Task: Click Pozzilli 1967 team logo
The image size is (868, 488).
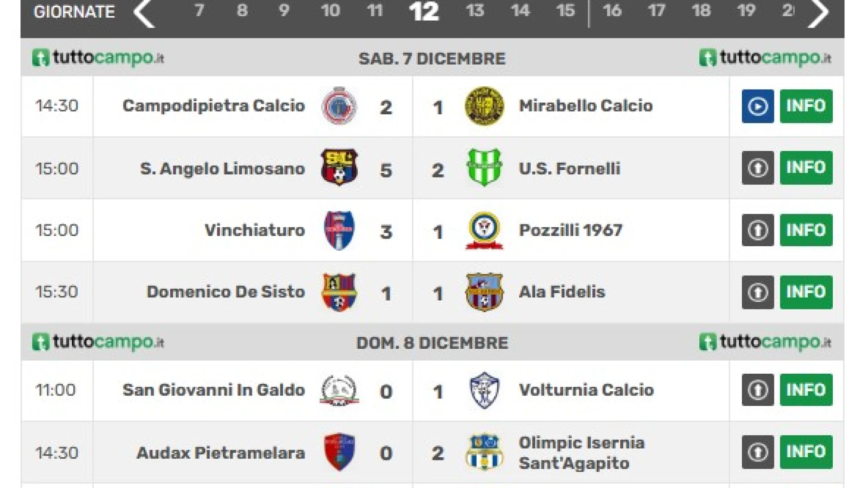Action: pyautogui.click(x=484, y=230)
